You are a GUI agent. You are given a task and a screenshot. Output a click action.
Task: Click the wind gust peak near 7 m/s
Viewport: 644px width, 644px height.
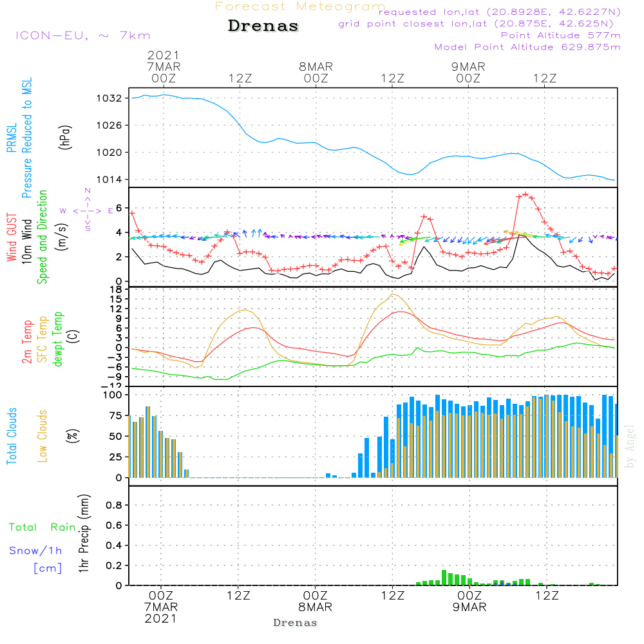526,194
